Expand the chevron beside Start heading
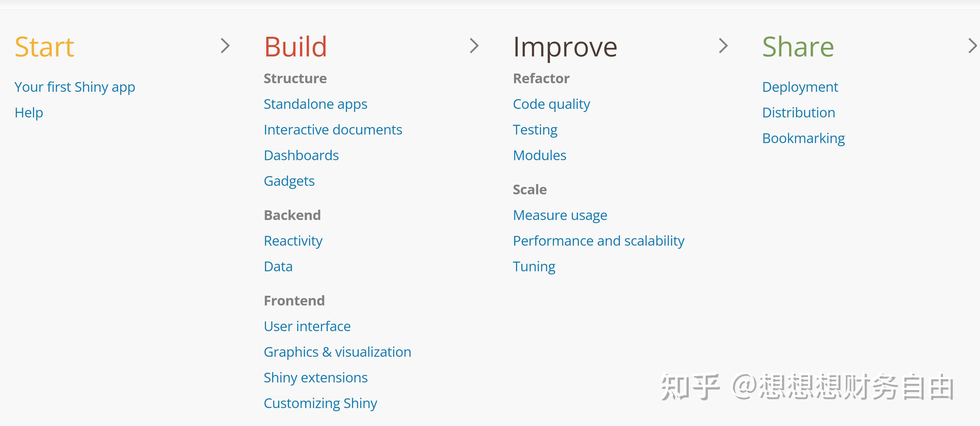The width and height of the screenshot is (980, 426). point(225,46)
